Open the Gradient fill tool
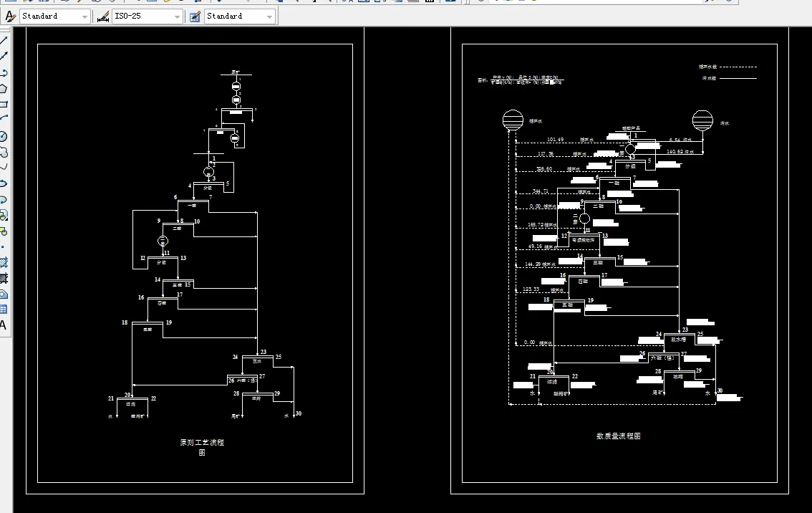 click(4, 278)
